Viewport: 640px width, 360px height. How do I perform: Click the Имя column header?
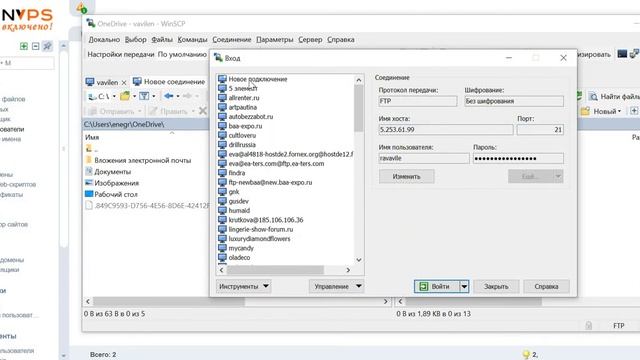point(92,137)
